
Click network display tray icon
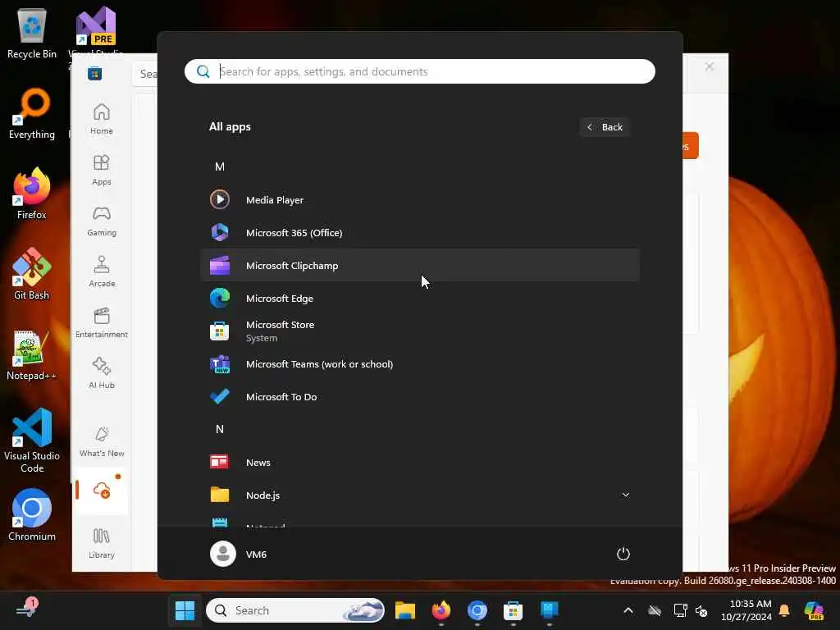coord(680,610)
